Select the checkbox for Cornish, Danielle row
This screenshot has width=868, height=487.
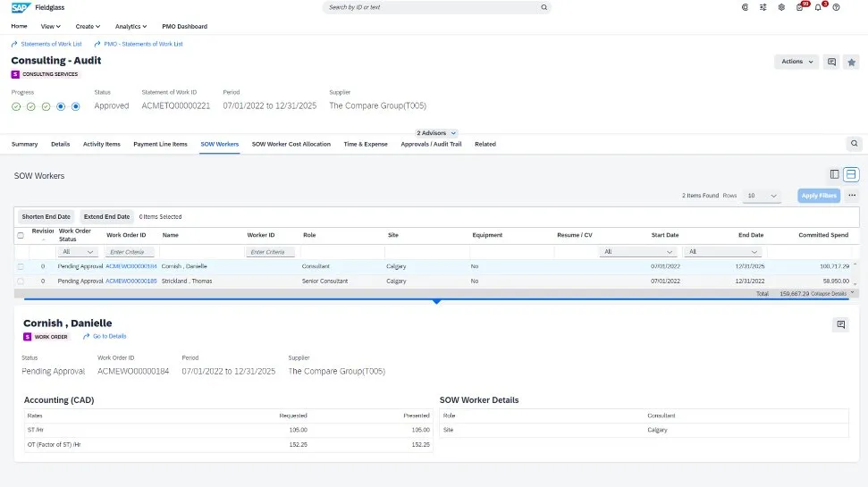(x=21, y=266)
